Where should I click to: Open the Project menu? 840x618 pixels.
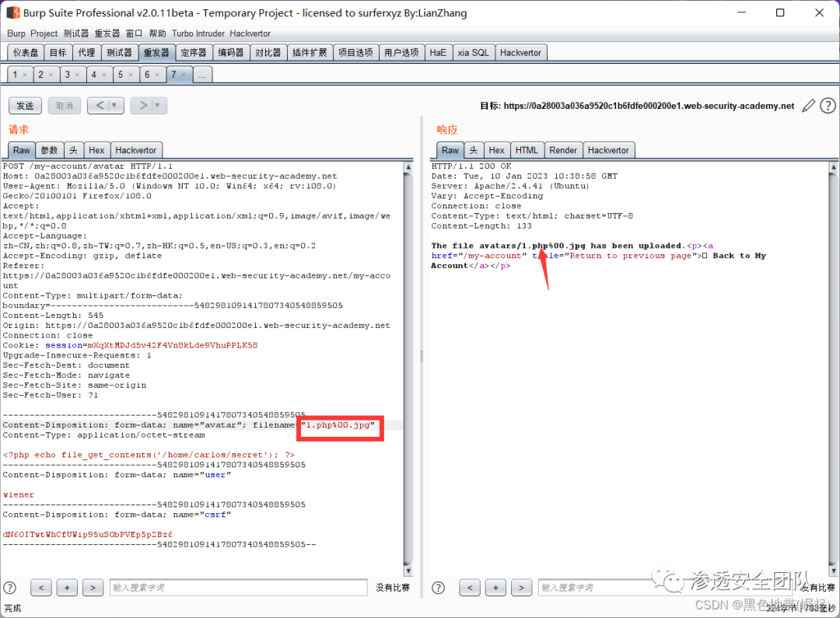coord(44,33)
